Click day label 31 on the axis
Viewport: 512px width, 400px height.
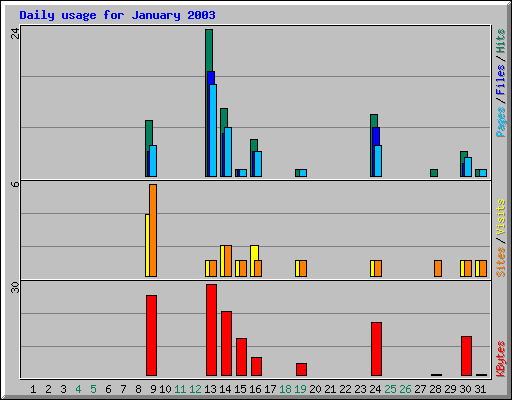[480, 389]
